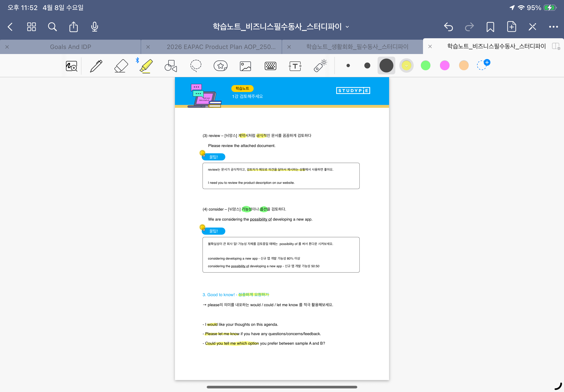This screenshot has width=564, height=392.
Task: Activate the Laser pointer tool
Action: (x=320, y=66)
